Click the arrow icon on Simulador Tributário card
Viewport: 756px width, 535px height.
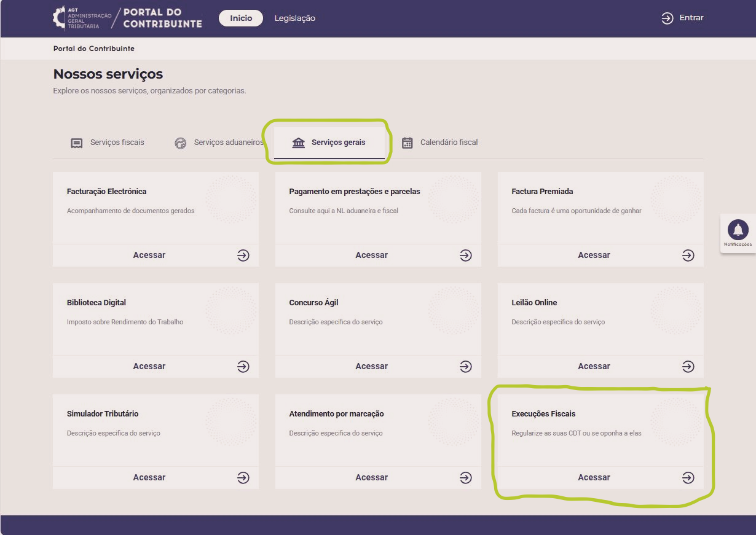pyautogui.click(x=243, y=477)
